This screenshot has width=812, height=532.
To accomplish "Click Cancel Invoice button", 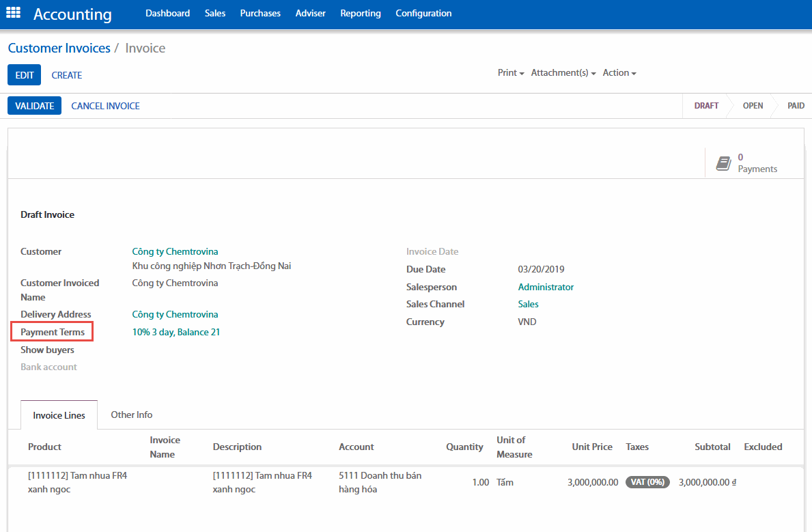I will click(x=106, y=106).
